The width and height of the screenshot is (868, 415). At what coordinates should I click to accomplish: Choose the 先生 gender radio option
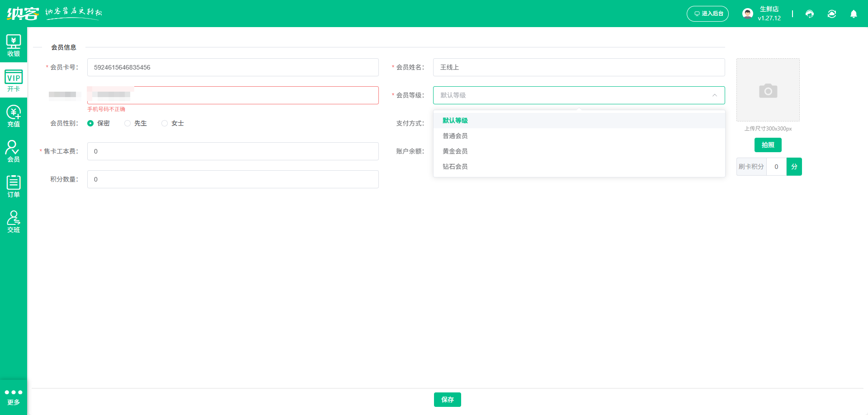coord(127,123)
